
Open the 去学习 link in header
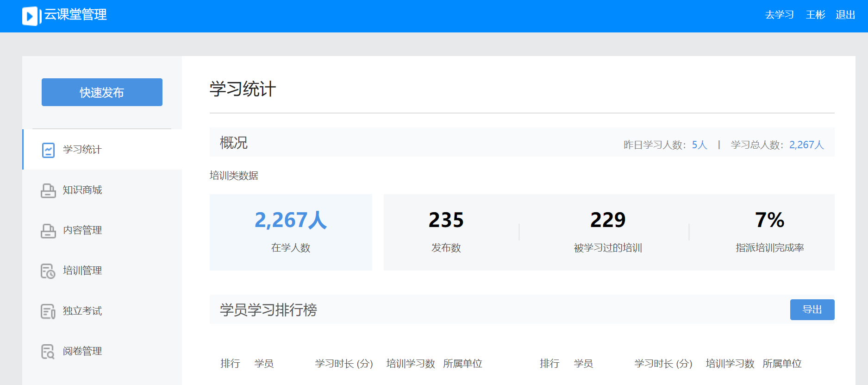[779, 15]
